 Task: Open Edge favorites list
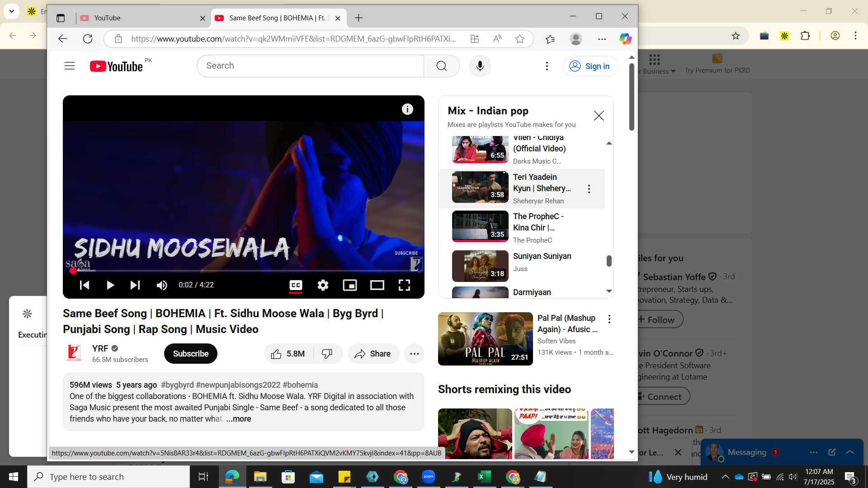coord(550,39)
